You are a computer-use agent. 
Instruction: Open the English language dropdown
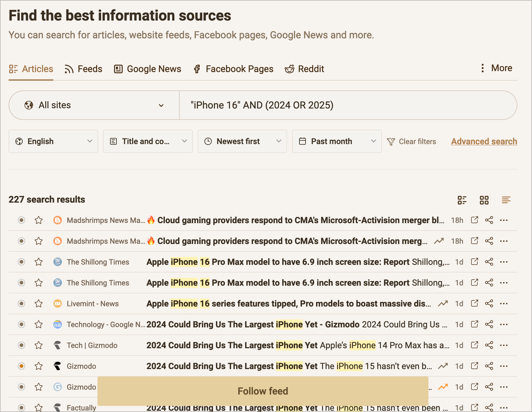[53, 141]
